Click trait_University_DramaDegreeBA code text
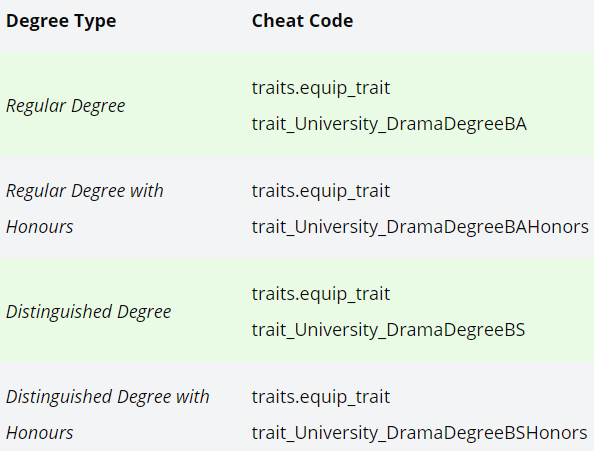Image resolution: width=594 pixels, height=451 pixels. [389, 124]
